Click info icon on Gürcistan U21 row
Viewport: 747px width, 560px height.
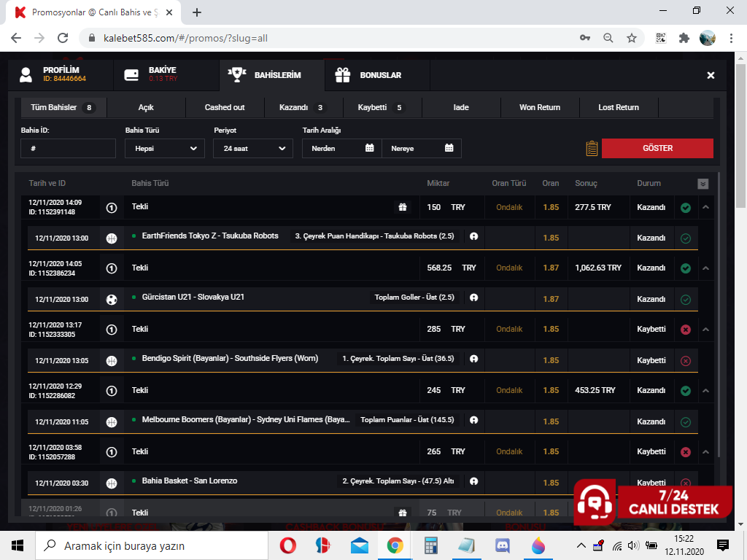[473, 297]
